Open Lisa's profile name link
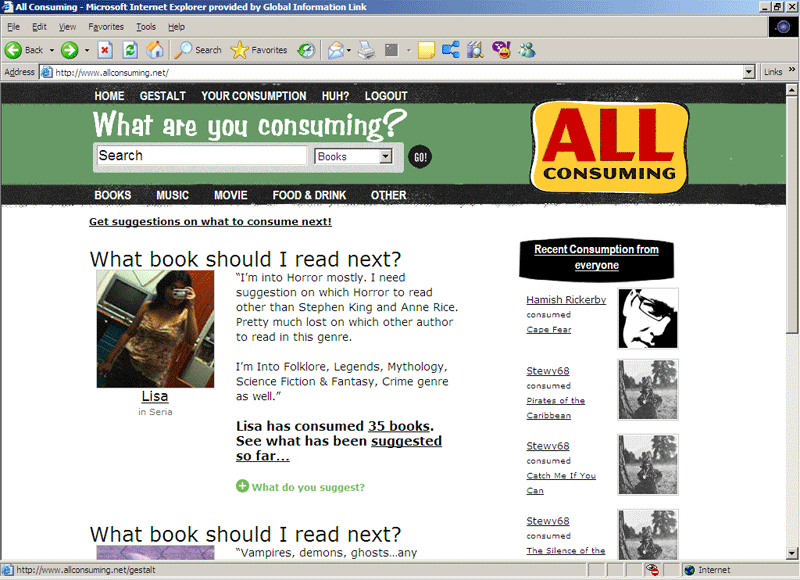800x580 pixels. [155, 396]
